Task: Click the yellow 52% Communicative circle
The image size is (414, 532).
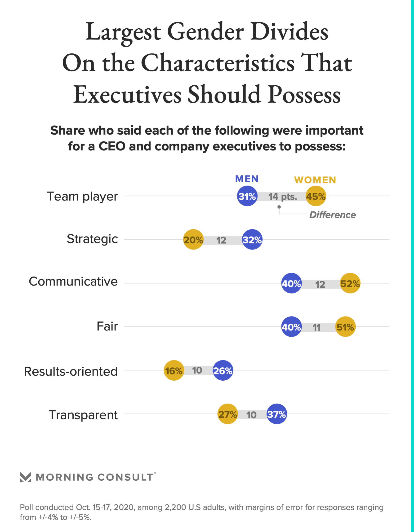Action: 350,283
